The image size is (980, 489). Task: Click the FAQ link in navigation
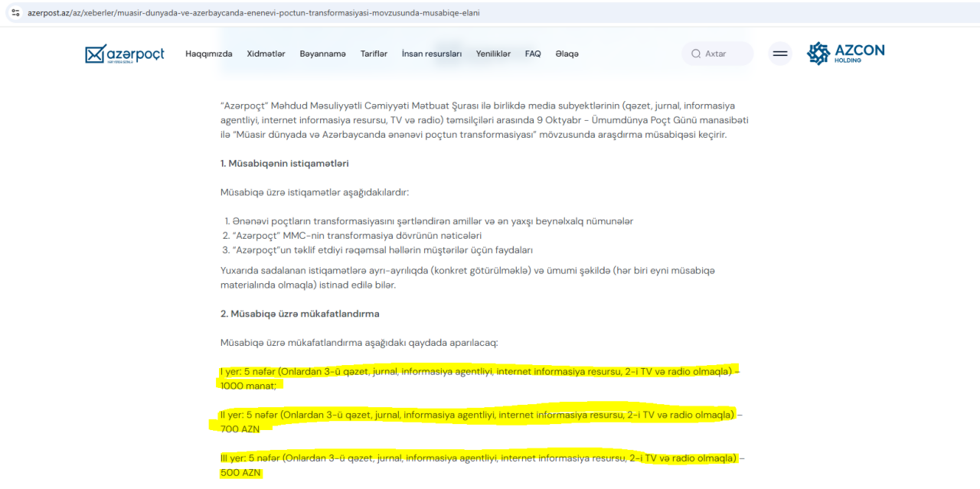point(533,54)
